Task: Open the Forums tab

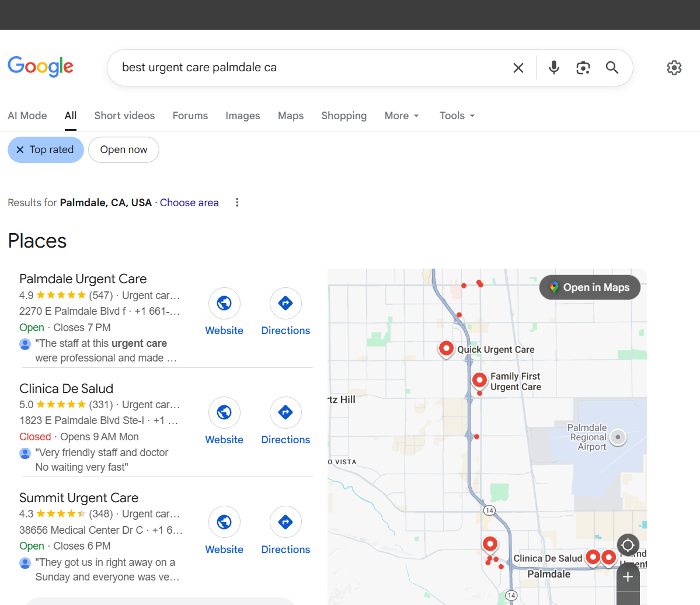Action: (x=190, y=116)
